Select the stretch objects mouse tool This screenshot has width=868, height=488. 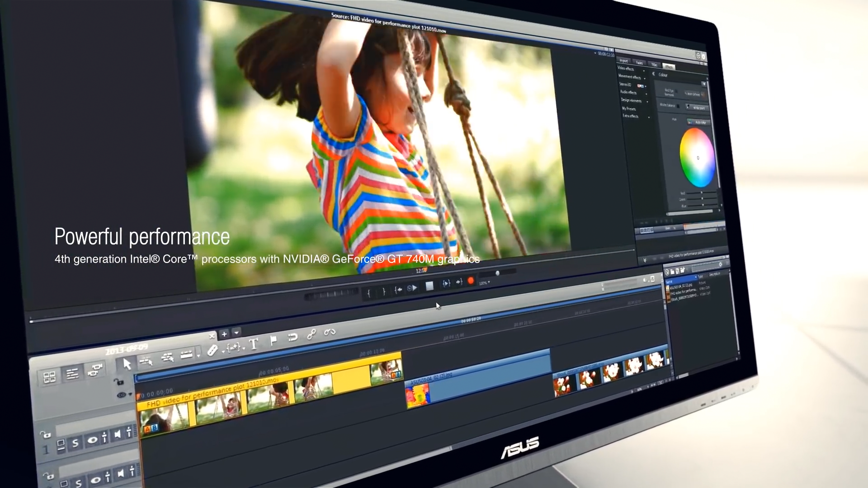click(x=187, y=355)
